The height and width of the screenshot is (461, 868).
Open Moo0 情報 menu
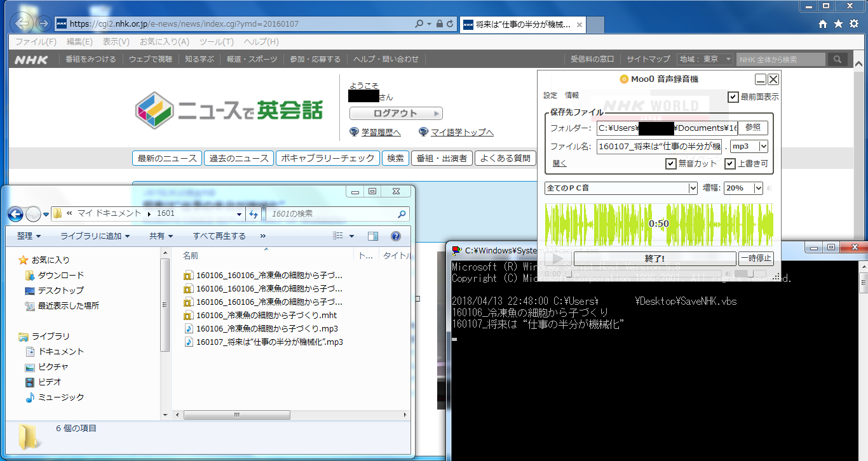(572, 95)
